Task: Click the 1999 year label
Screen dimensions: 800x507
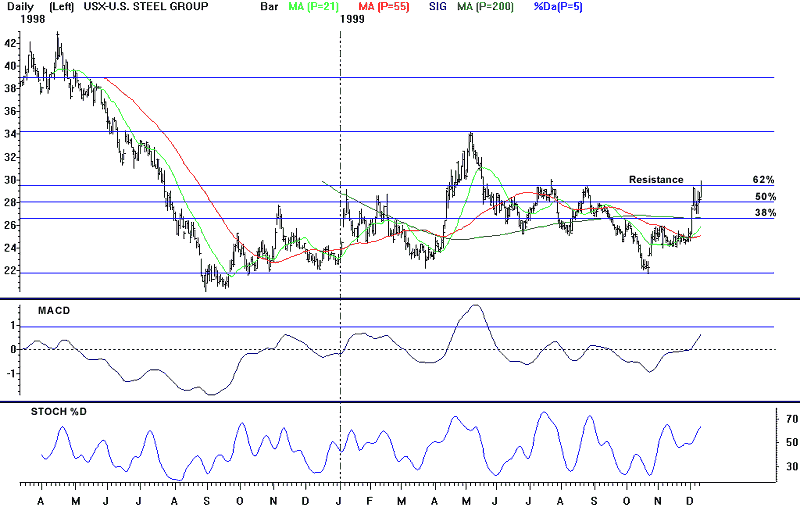Action: tap(353, 19)
